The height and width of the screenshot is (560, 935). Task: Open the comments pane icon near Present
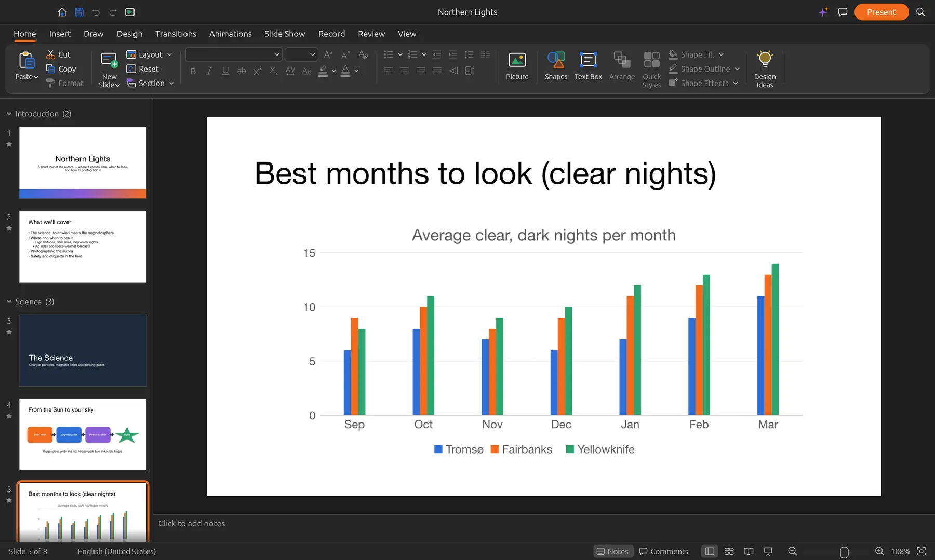pos(843,12)
